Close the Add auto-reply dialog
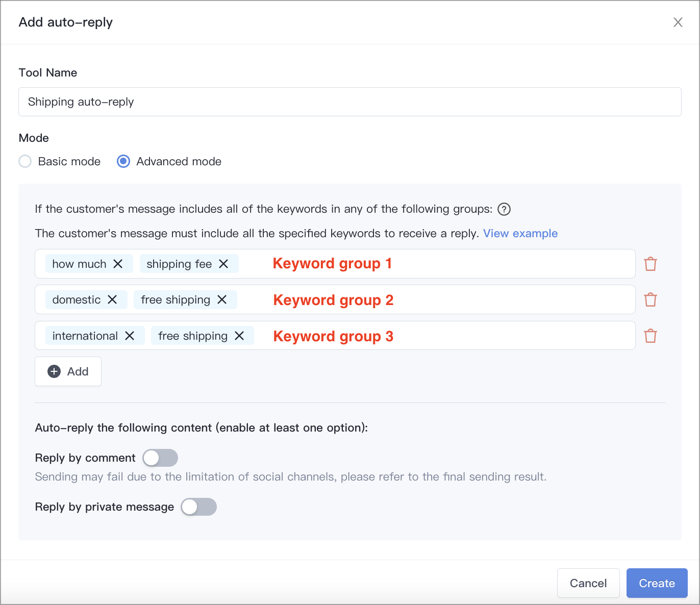700x605 pixels. 678,22
